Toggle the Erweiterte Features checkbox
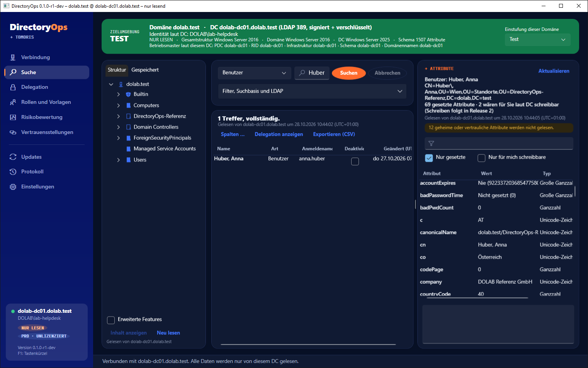The width and height of the screenshot is (588, 368). (x=111, y=320)
